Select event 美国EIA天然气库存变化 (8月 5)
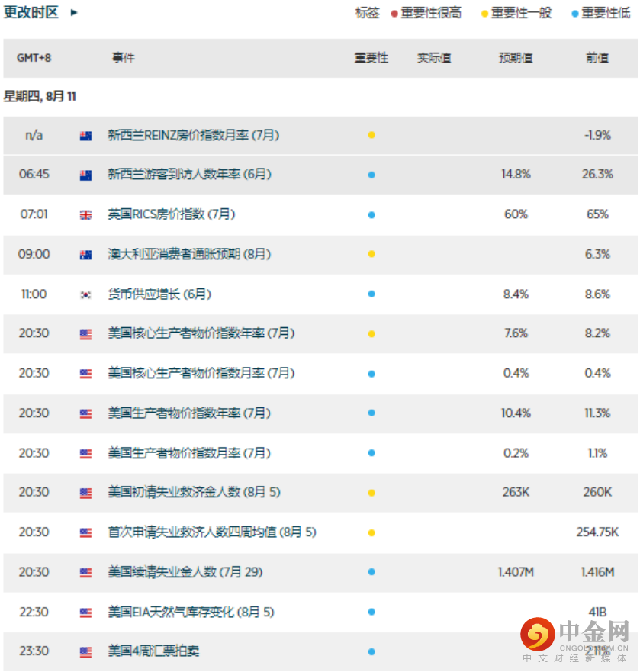The image size is (640, 672). [x=191, y=612]
